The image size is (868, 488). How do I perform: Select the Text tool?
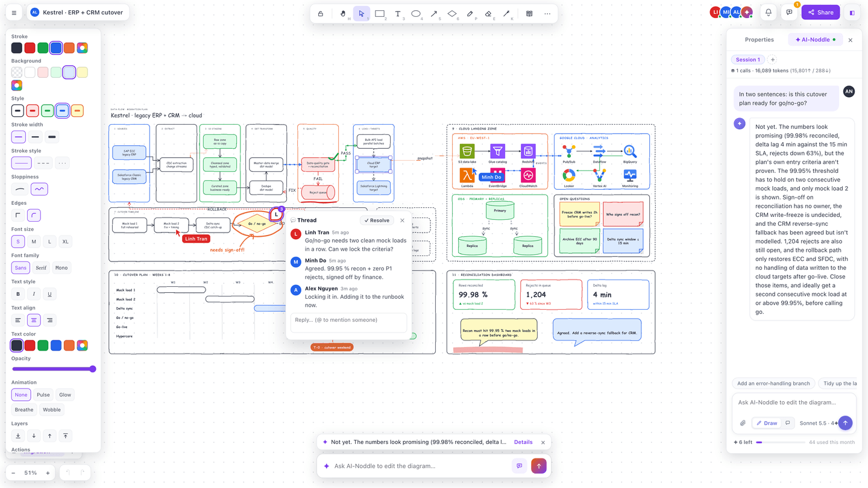click(398, 13)
